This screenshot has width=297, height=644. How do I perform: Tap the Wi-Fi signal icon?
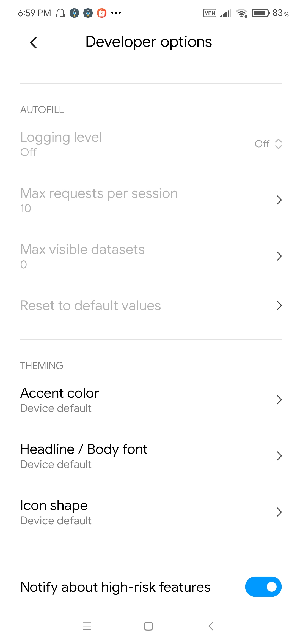click(x=242, y=13)
